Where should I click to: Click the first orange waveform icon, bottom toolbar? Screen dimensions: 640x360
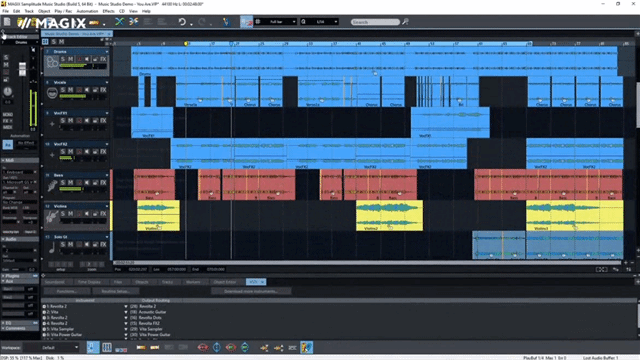141,347
